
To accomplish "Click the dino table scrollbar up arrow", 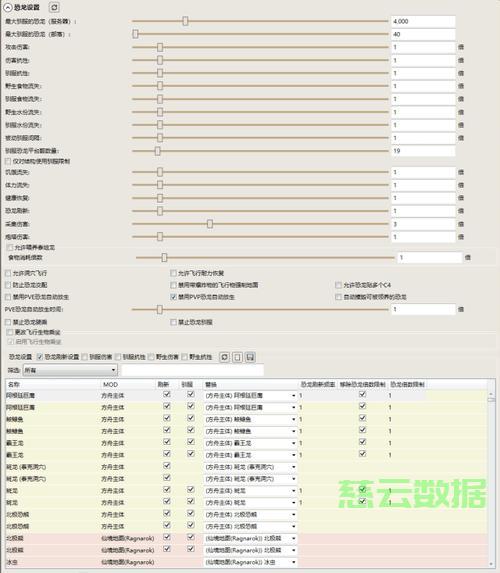I will [x=491, y=394].
